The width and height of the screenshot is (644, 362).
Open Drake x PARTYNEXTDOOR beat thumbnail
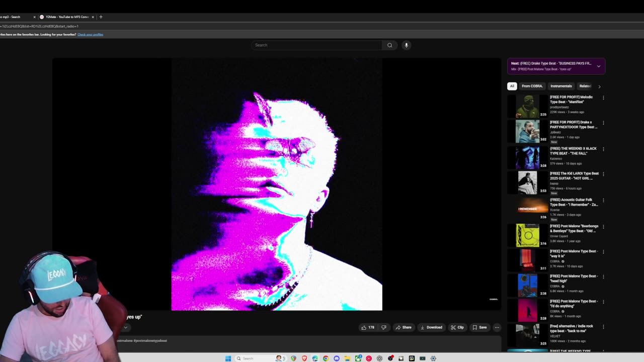(527, 131)
